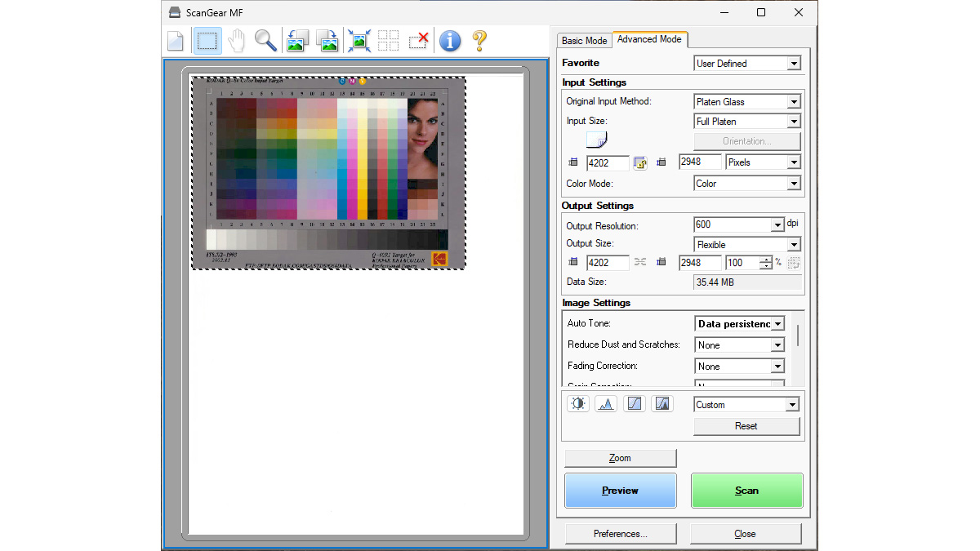Rotate the preview image left
This screenshot has width=980, height=551.
tap(297, 39)
